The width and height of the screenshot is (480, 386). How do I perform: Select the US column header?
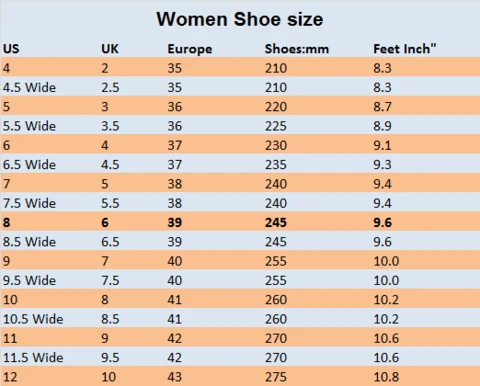tap(11, 49)
